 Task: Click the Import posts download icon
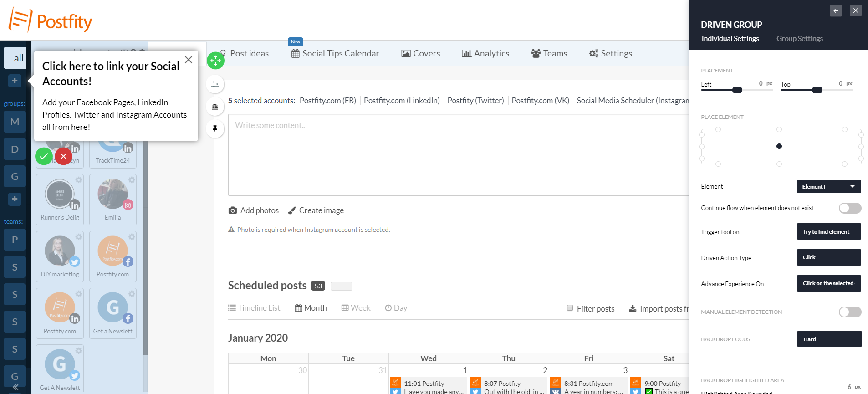tap(633, 308)
